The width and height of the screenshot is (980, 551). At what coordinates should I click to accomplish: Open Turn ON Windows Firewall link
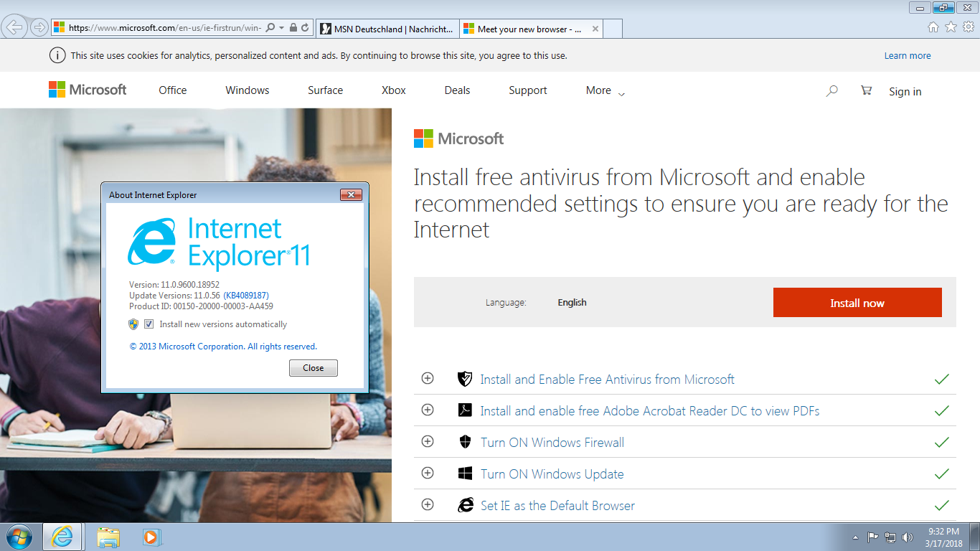(x=552, y=443)
